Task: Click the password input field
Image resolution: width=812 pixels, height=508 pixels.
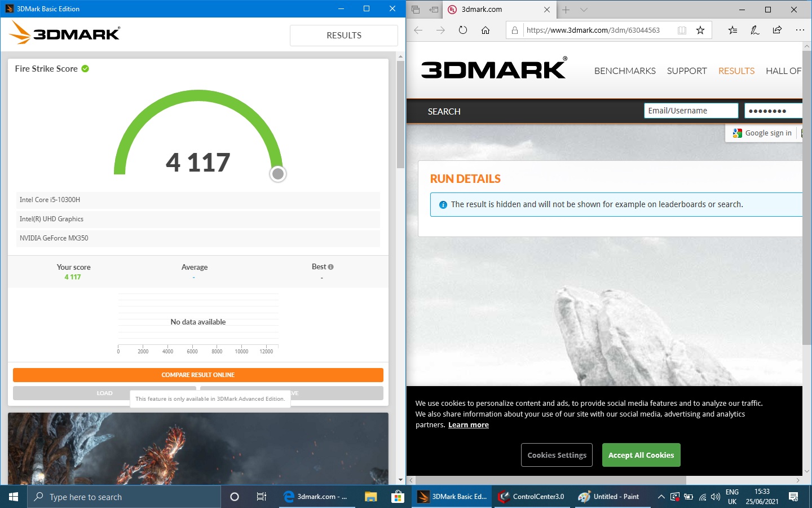Action: click(x=773, y=111)
